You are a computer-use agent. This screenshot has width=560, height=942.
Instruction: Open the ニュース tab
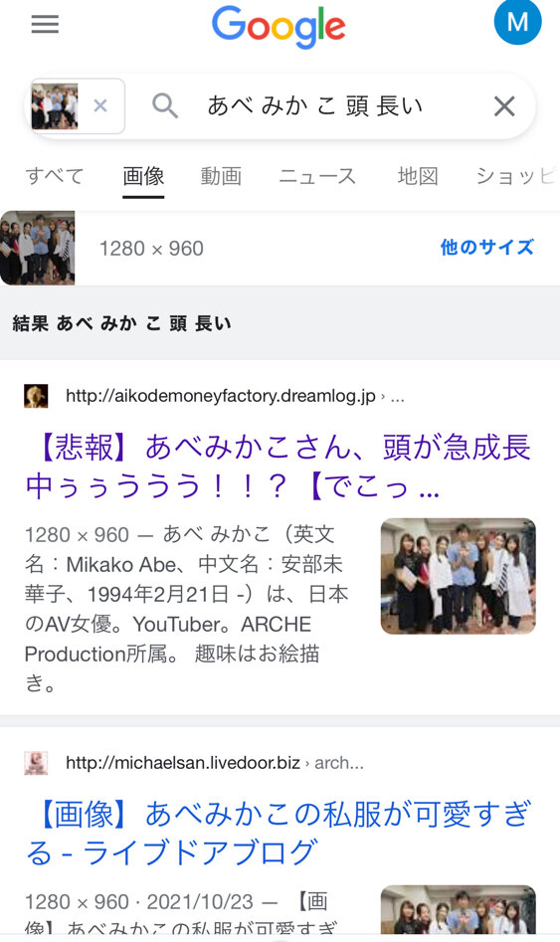(317, 176)
